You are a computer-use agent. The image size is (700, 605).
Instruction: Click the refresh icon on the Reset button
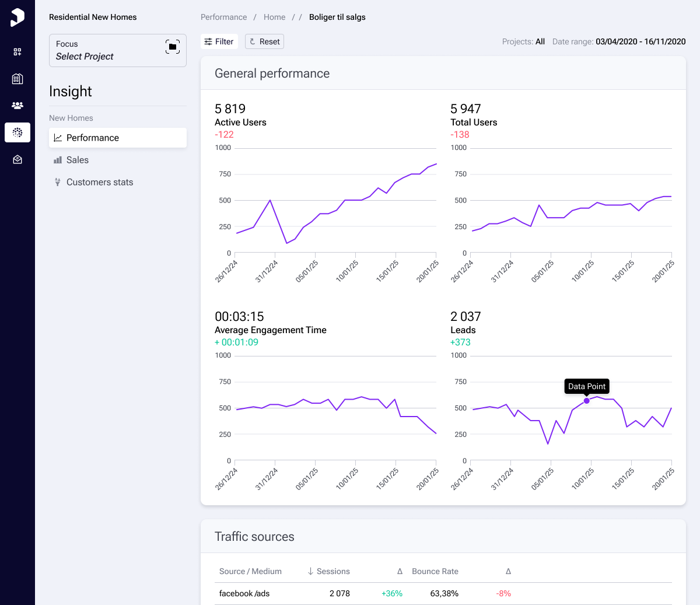coord(253,41)
